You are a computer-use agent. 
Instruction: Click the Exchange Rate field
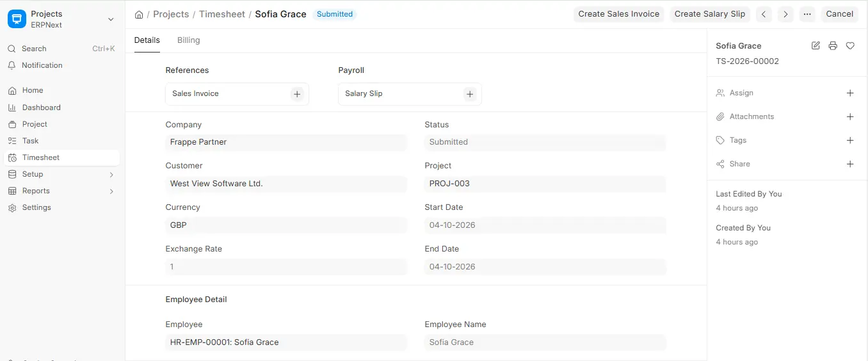(286, 267)
